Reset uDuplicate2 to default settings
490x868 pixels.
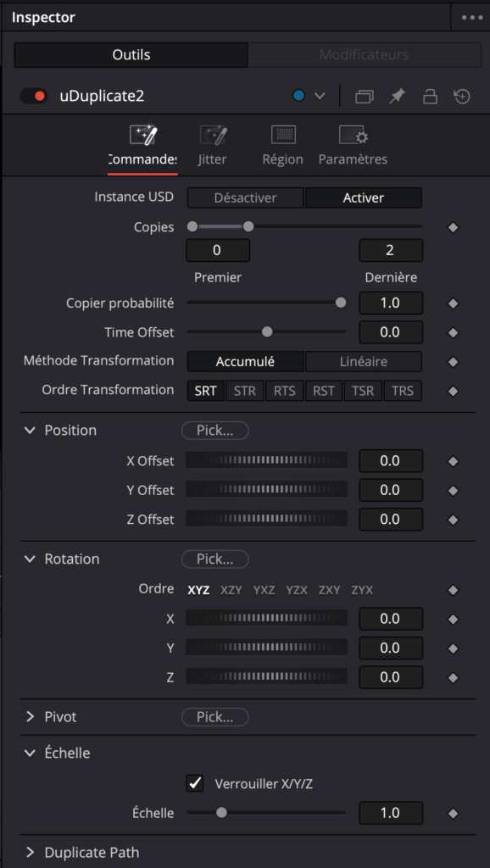[x=462, y=97]
